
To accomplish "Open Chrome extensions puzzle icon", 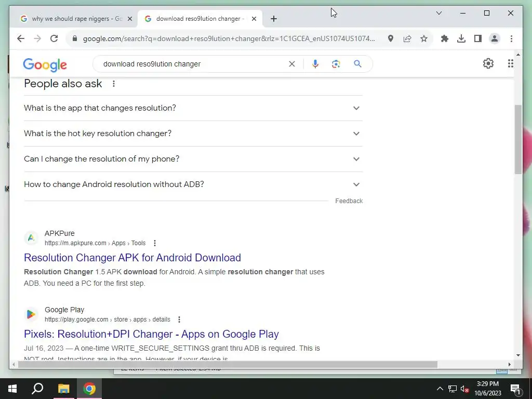I will click(x=445, y=38).
